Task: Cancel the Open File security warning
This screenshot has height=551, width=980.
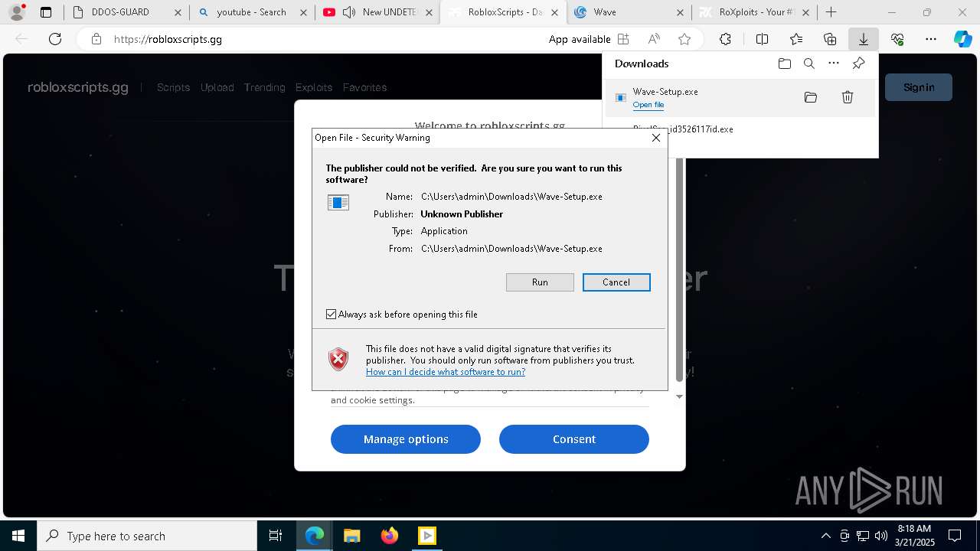Action: pos(616,282)
